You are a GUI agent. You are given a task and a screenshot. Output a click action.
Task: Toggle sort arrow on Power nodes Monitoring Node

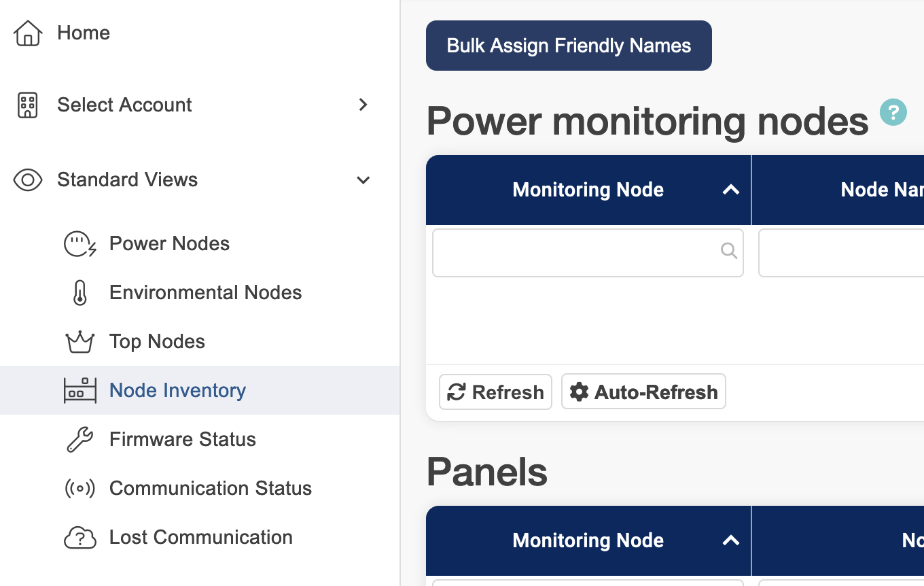730,190
